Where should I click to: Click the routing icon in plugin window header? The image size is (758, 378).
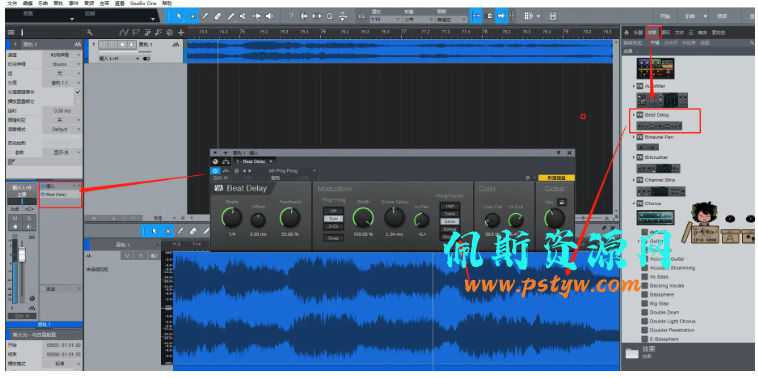(x=225, y=161)
